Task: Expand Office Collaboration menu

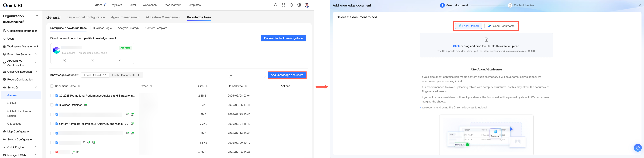Action: 36,71
